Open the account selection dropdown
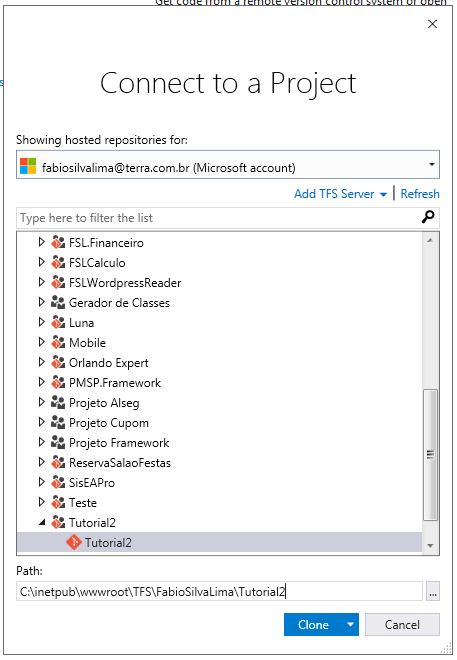The image size is (457, 660). [x=432, y=165]
